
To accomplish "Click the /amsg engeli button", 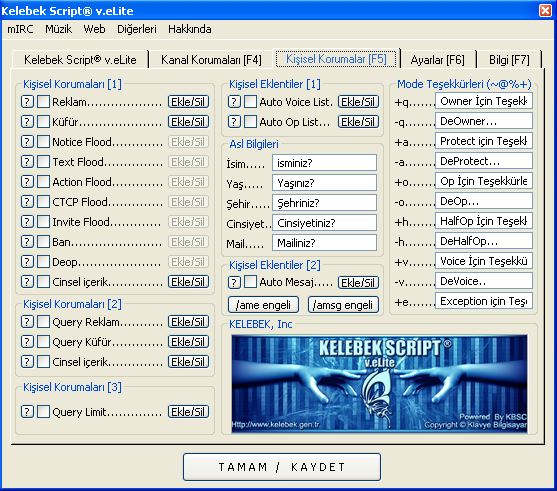I will tap(343, 305).
